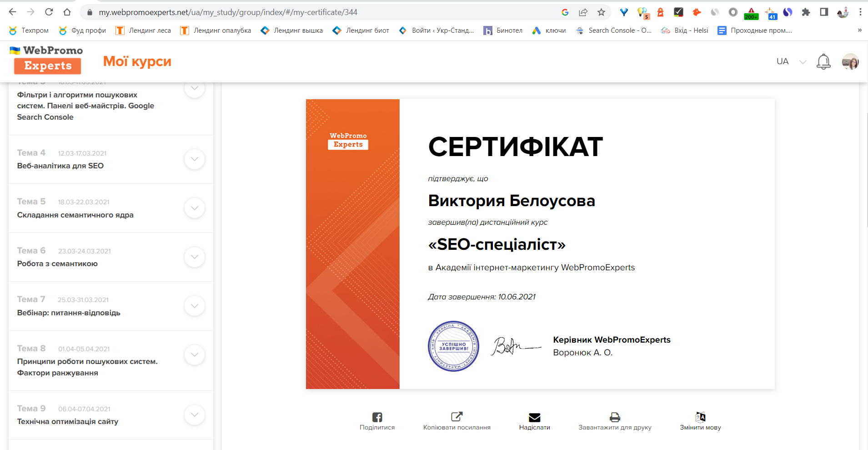Change certificate language (Змінити мову)
Image resolution: width=868 pixels, height=450 pixels.
tap(700, 421)
